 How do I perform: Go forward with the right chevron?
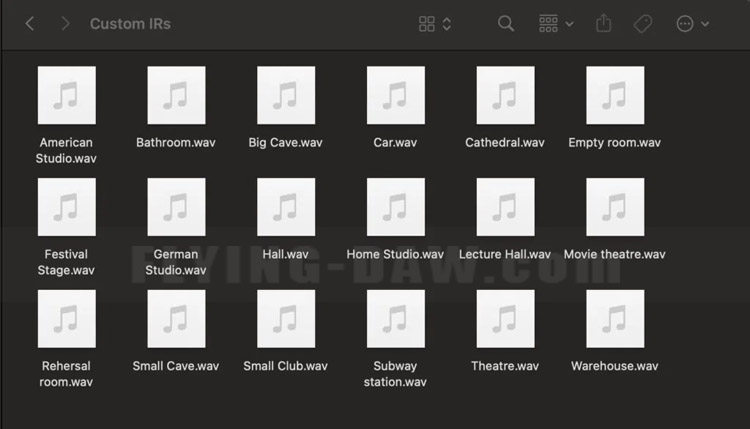[x=65, y=23]
